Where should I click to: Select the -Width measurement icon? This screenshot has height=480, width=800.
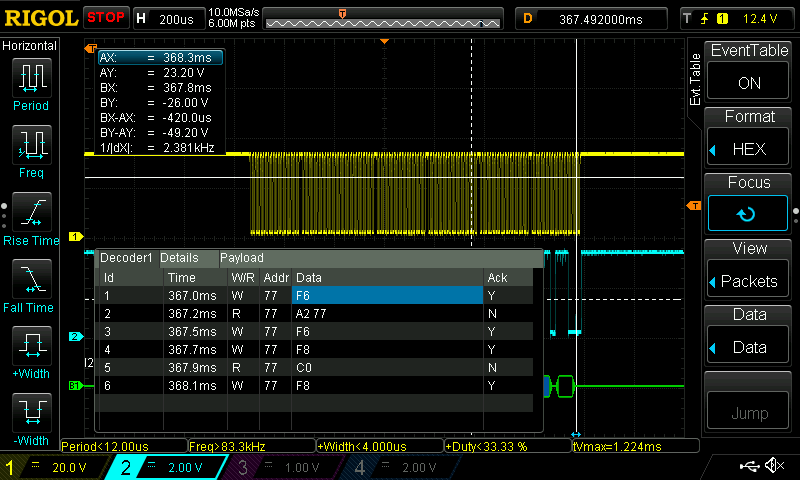[x=30, y=414]
